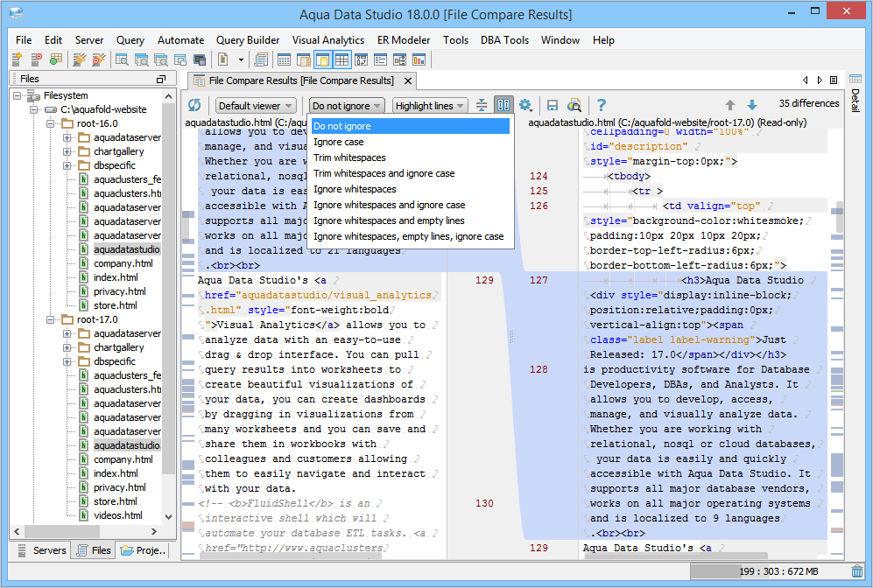Collapse the root-17.0 folder
This screenshot has width=873, height=588.
[51, 319]
